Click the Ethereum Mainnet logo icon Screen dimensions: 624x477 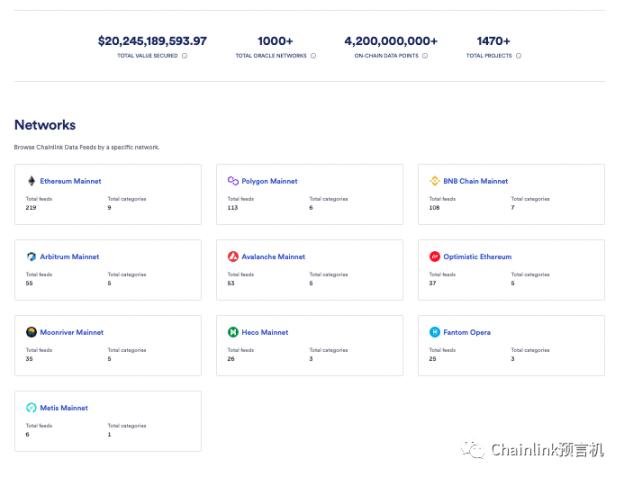[31, 181]
